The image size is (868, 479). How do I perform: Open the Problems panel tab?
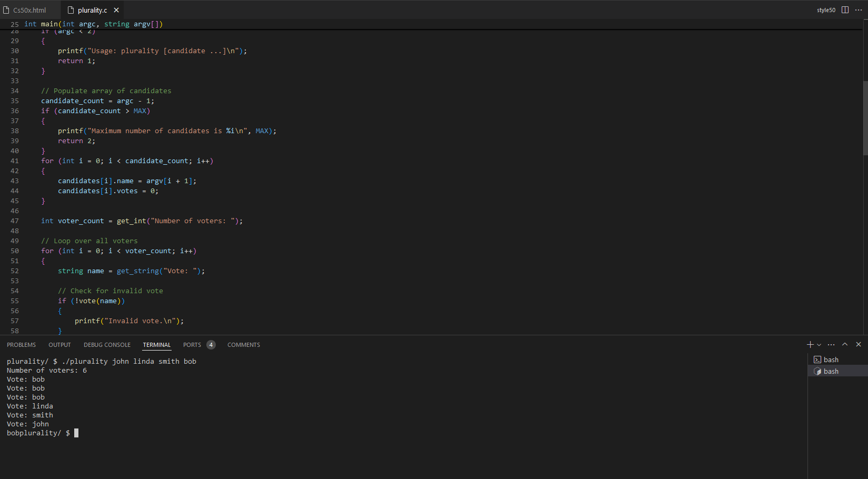click(22, 345)
